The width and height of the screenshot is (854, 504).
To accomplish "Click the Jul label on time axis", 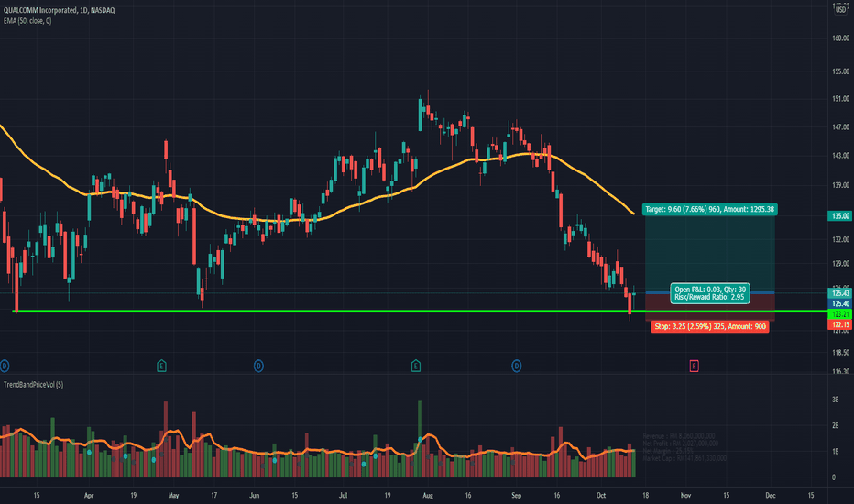I will point(343,495).
